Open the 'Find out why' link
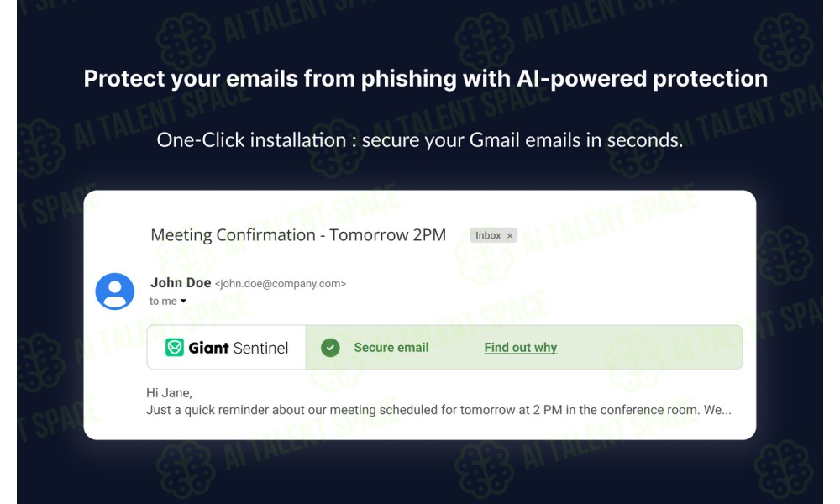 pos(520,348)
